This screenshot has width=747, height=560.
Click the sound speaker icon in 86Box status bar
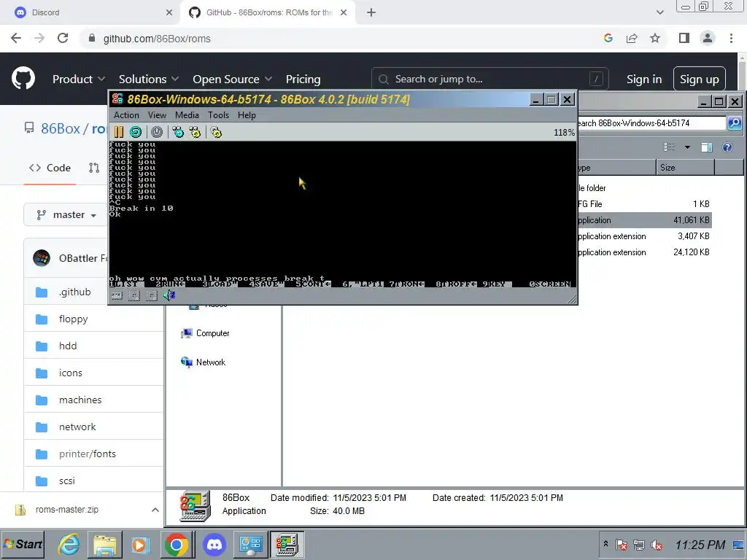(x=169, y=295)
